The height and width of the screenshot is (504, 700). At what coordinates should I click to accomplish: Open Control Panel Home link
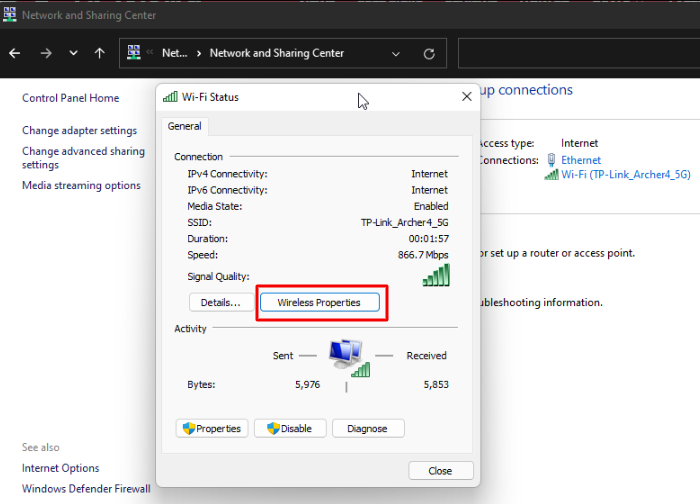(x=71, y=98)
